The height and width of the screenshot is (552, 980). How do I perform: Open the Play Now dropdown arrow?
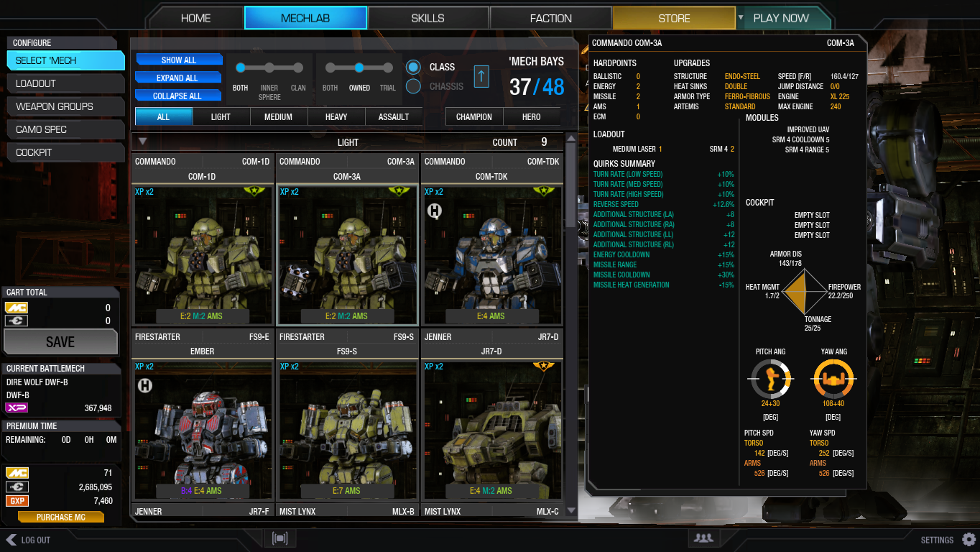point(741,17)
